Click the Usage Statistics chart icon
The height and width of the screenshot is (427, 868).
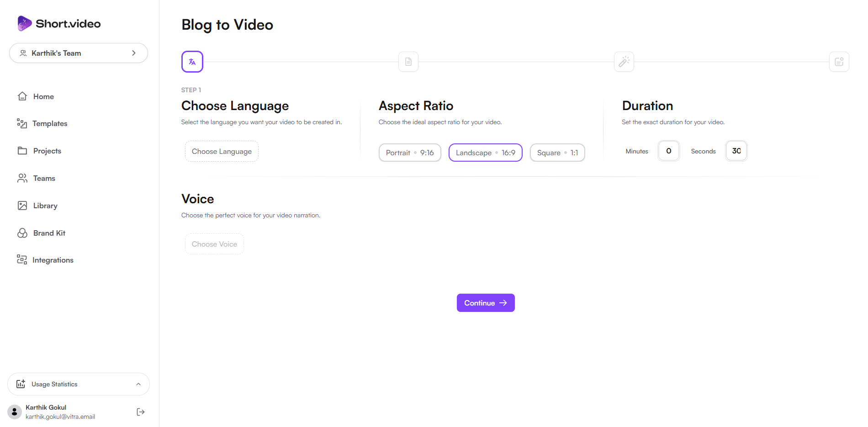coord(21,384)
